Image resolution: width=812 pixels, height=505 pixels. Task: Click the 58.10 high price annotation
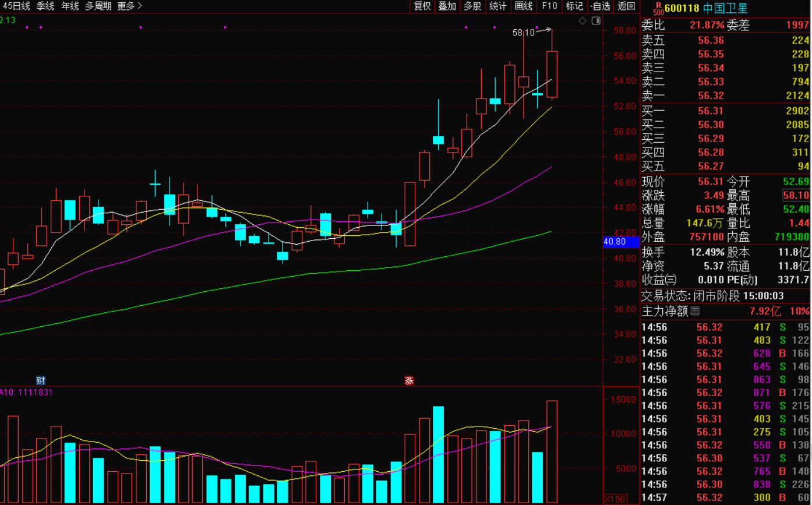coord(524,33)
